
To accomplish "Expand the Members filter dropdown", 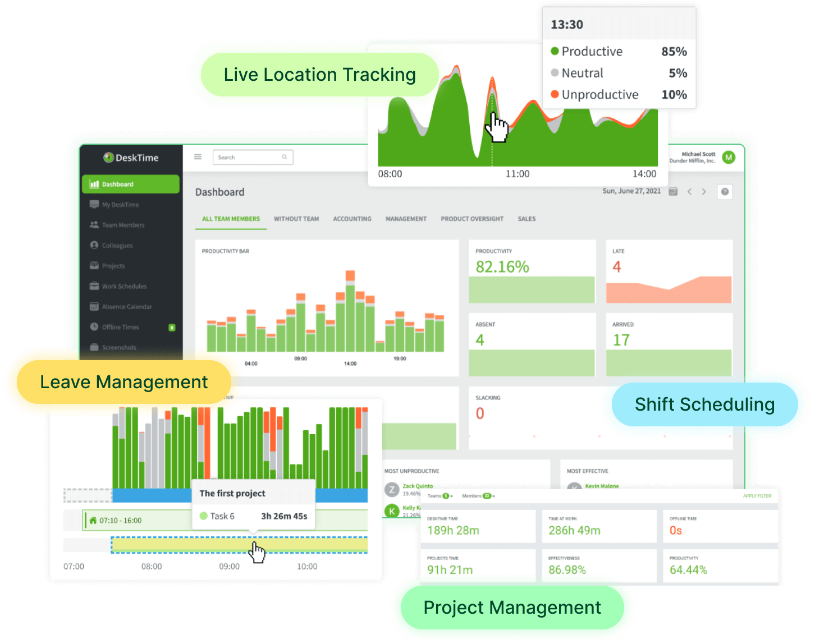I will [x=478, y=496].
